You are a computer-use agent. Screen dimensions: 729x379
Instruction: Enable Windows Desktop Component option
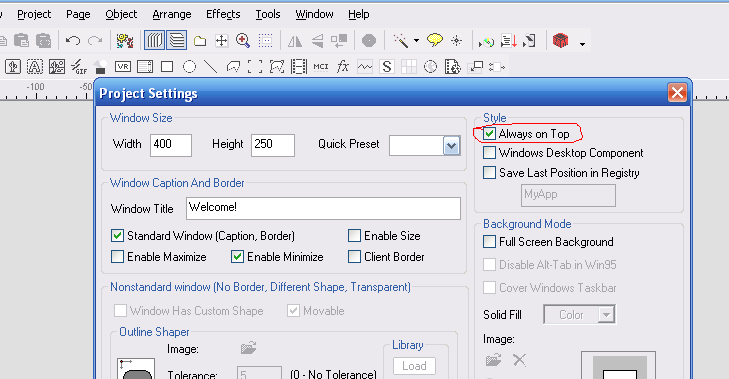coord(489,153)
